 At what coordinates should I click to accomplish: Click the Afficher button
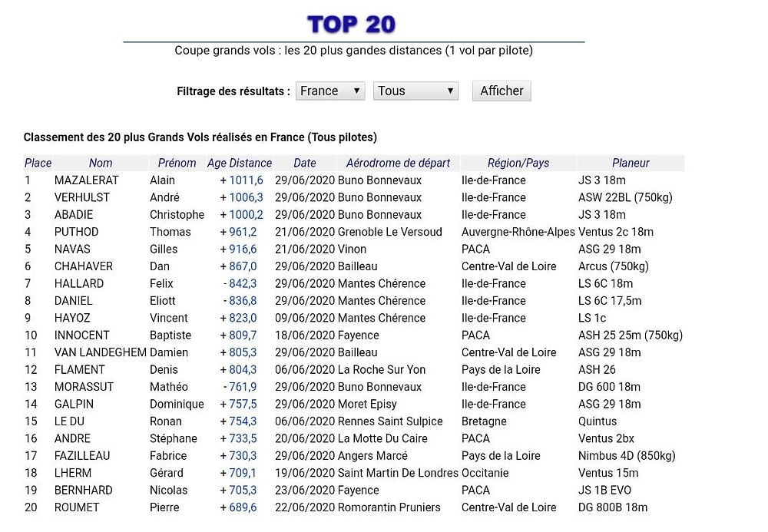(x=502, y=91)
